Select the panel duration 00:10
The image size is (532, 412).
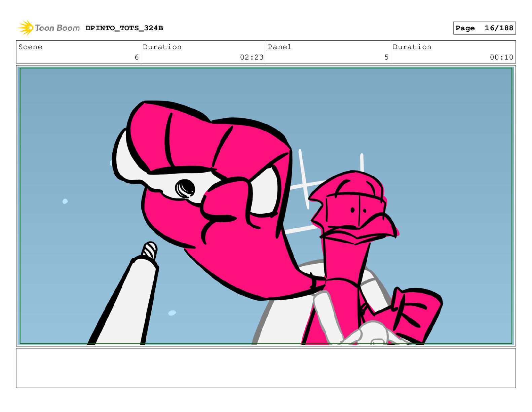tap(501, 58)
